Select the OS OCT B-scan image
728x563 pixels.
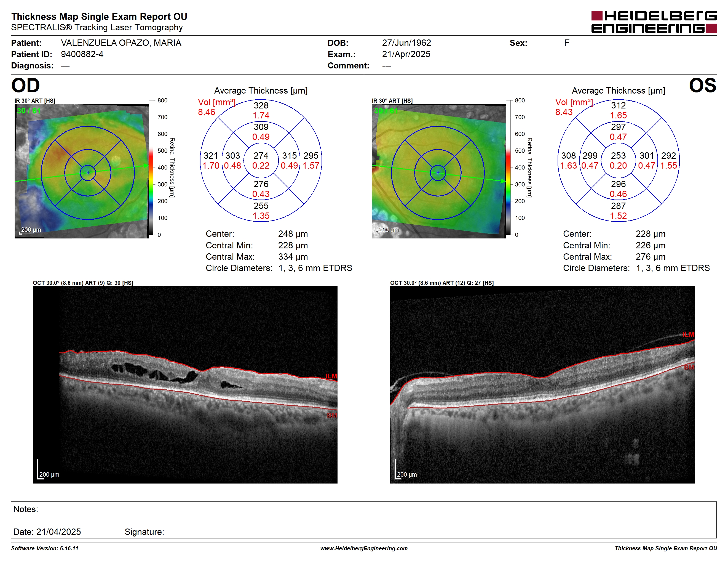(543, 384)
